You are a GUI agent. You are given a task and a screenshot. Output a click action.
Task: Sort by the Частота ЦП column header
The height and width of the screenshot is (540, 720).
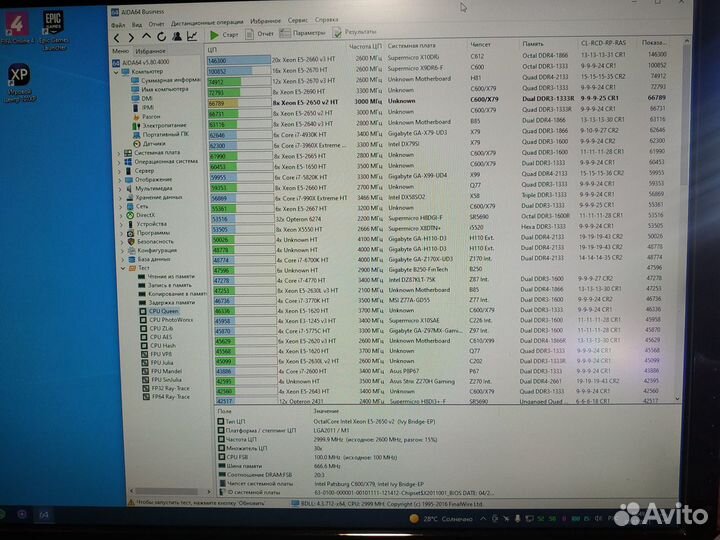[365, 46]
